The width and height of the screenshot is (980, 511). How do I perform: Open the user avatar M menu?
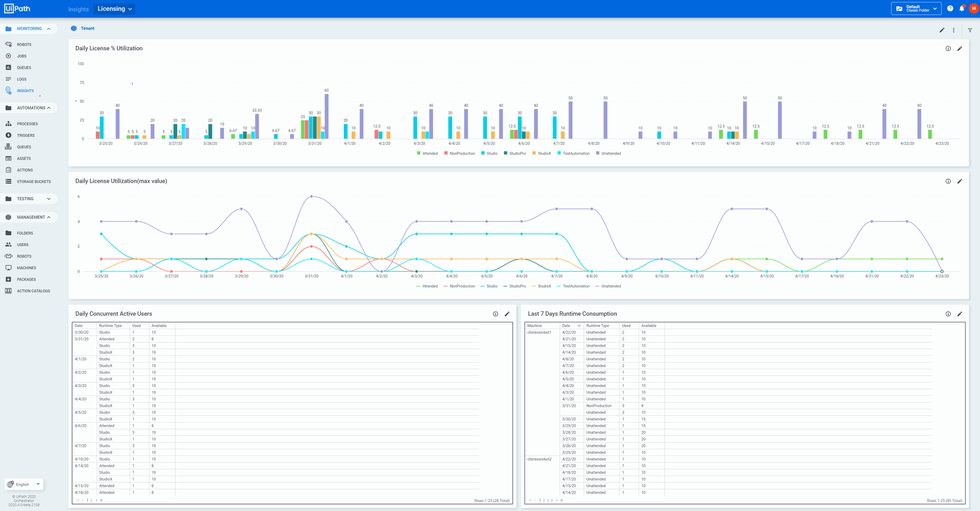(x=974, y=8)
